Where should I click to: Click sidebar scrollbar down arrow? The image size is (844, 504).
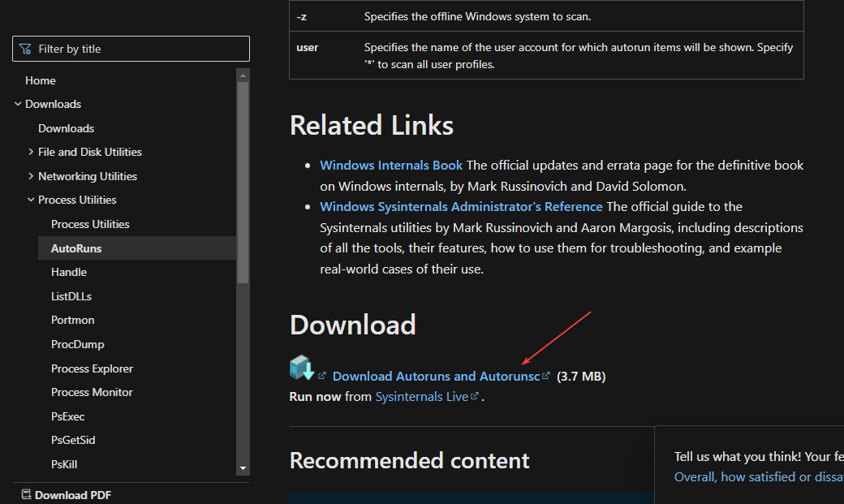(x=243, y=468)
